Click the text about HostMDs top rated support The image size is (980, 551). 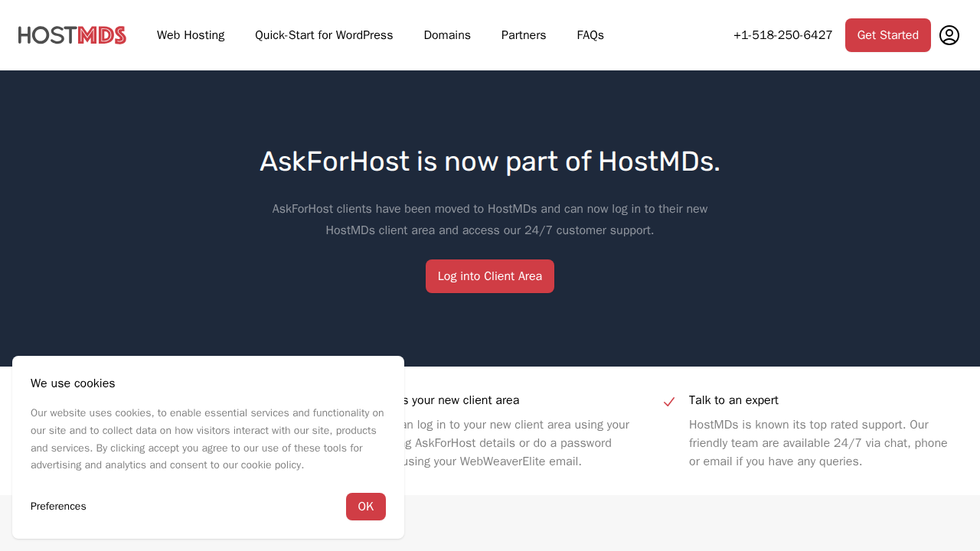(x=818, y=443)
